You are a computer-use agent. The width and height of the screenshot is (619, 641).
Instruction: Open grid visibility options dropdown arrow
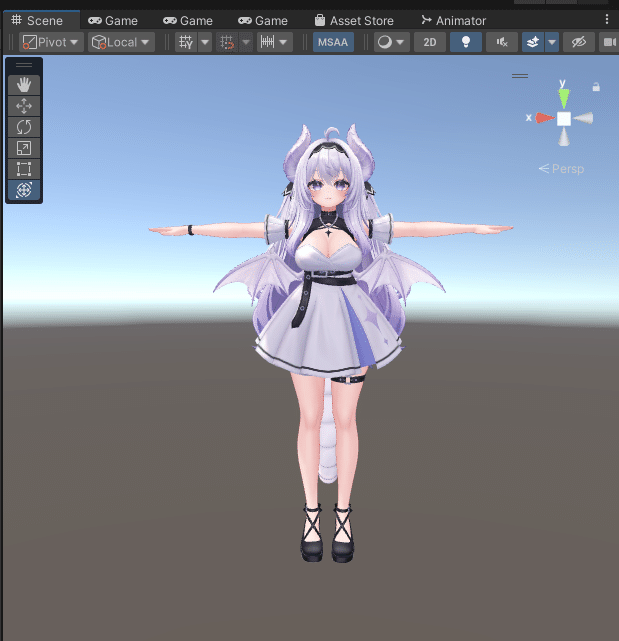click(205, 42)
